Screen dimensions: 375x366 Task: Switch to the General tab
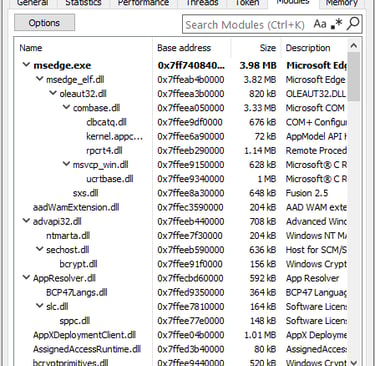(x=32, y=3)
